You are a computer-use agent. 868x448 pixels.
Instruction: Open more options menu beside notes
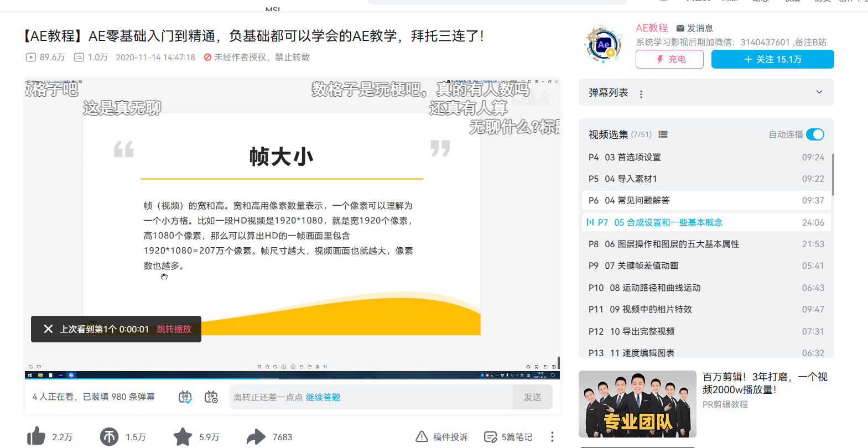tap(552, 437)
